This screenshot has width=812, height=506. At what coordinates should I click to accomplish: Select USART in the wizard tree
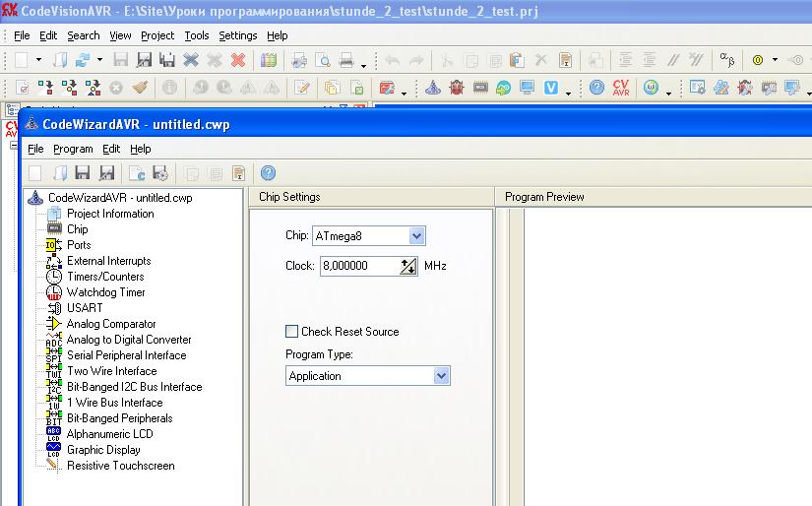[x=85, y=308]
